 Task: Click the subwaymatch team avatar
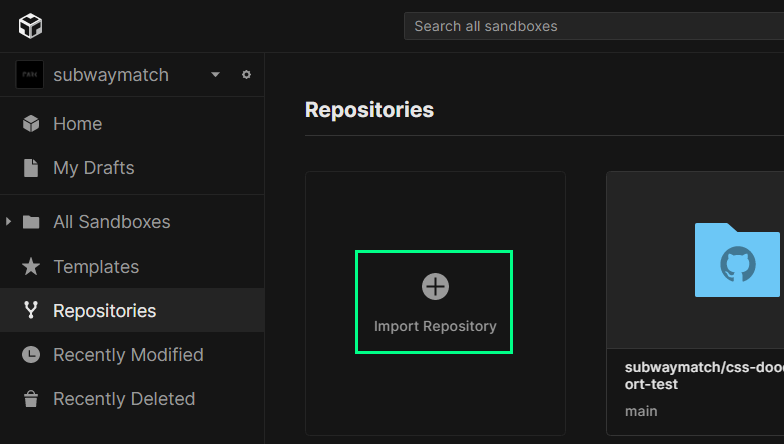[30, 74]
